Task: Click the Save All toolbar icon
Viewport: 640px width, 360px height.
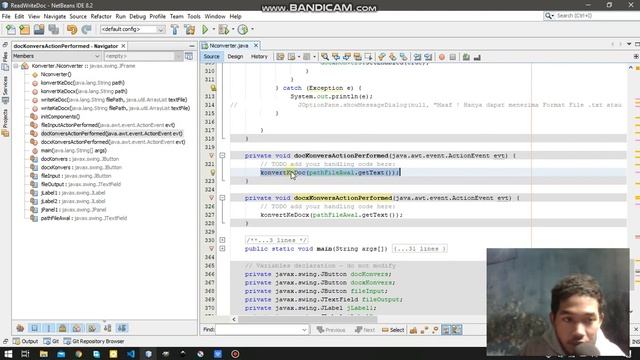Action: [x=53, y=29]
